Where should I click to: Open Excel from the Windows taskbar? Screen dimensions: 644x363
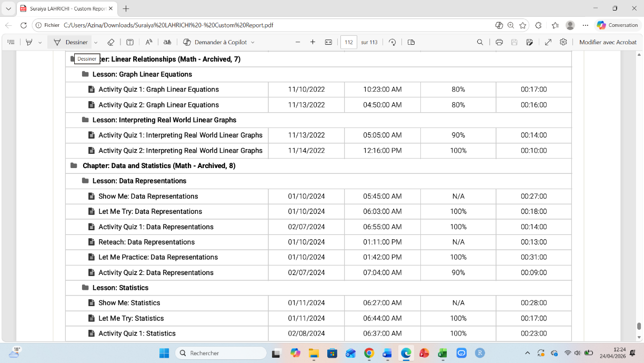(442, 353)
